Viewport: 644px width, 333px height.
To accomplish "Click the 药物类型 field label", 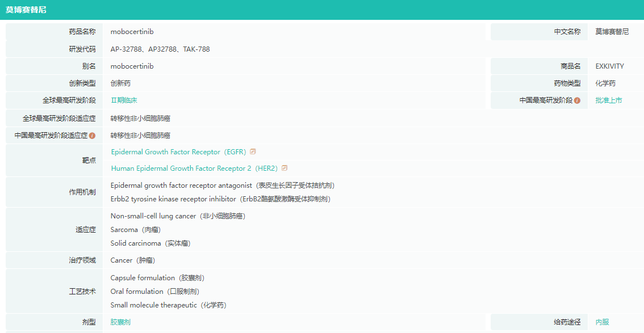I will coord(567,83).
